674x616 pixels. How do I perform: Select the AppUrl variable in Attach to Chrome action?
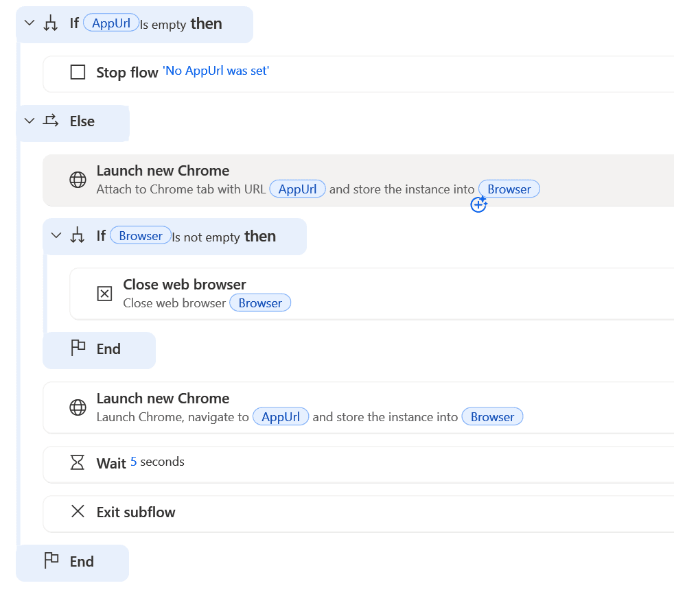point(297,189)
